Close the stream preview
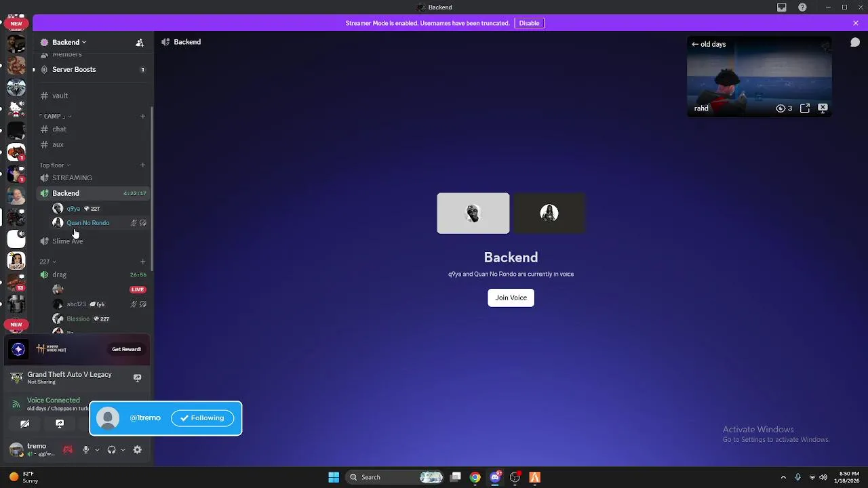This screenshot has width=868, height=488. 823,108
